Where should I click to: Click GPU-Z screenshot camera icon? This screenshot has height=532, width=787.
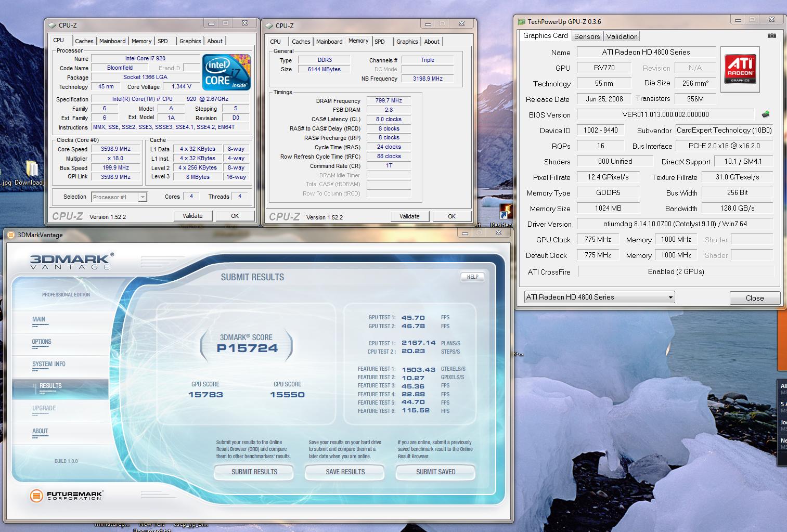pos(771,35)
